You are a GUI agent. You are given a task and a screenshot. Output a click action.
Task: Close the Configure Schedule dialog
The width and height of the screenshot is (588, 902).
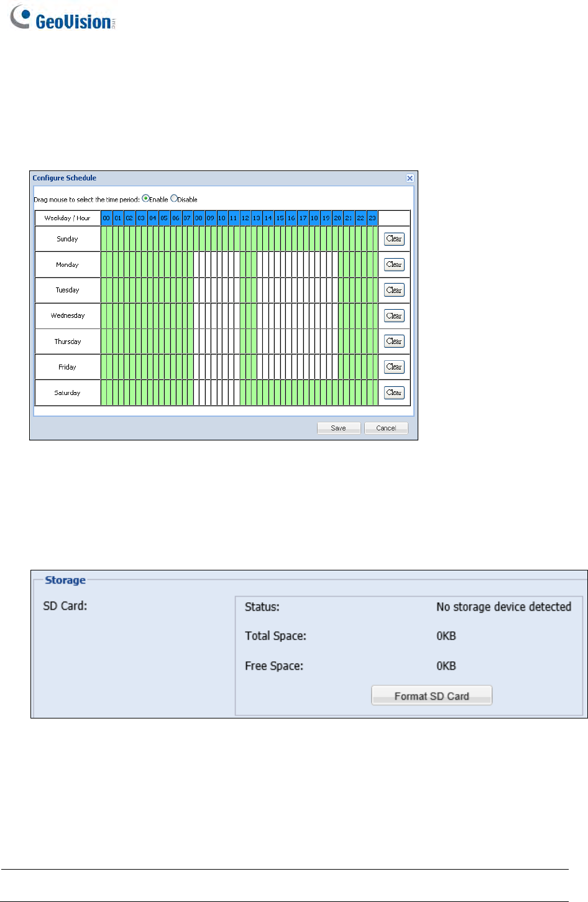click(410, 178)
